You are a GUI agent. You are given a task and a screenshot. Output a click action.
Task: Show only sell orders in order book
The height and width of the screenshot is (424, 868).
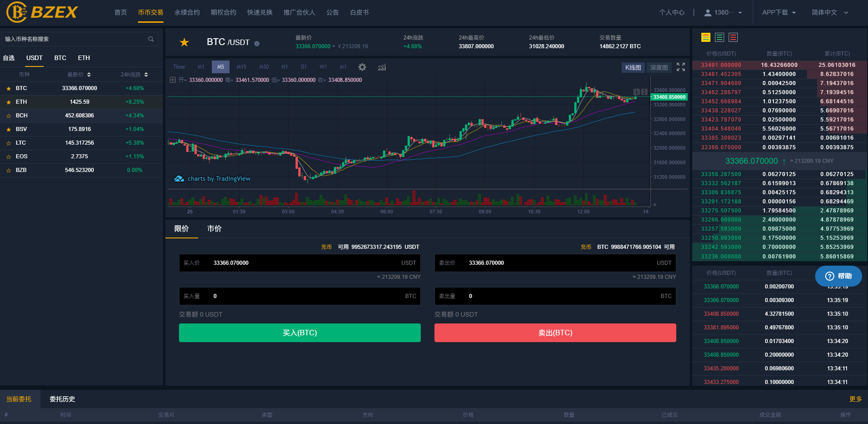pyautogui.click(x=733, y=37)
